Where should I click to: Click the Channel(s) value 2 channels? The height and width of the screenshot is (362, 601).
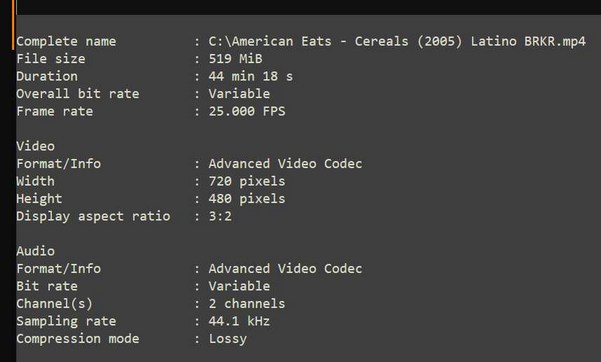click(x=247, y=304)
